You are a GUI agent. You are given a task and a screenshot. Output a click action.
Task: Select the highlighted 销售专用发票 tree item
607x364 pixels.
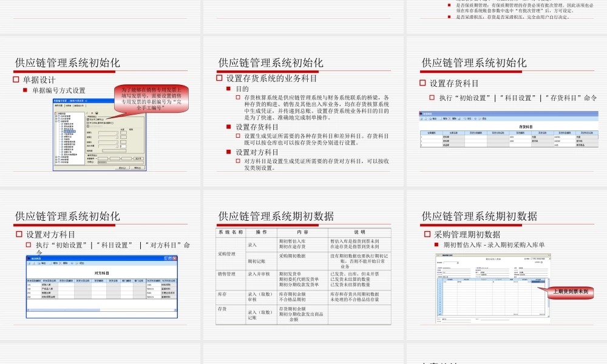[71, 132]
